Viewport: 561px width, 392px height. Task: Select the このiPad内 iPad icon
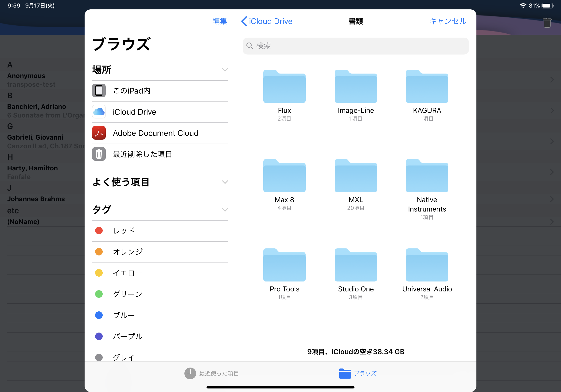pyautogui.click(x=99, y=91)
